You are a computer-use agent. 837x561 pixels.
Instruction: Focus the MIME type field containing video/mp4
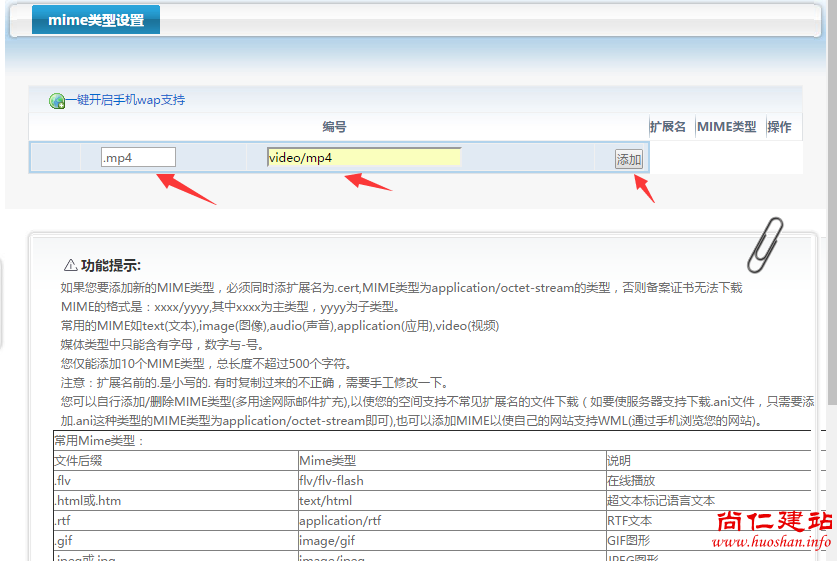(x=364, y=157)
